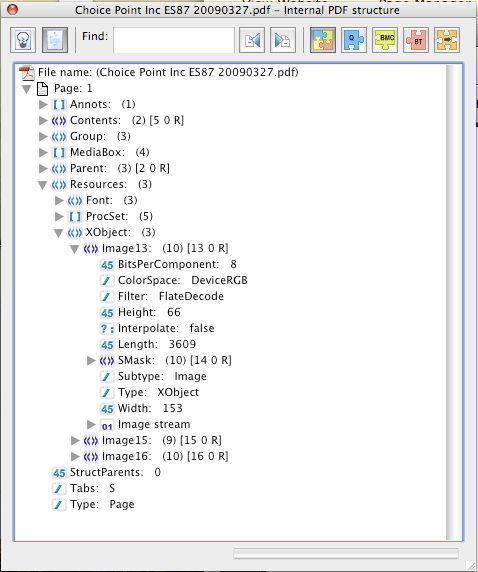The image size is (478, 572).
Task: Select the Type: Page row
Action: point(102,505)
